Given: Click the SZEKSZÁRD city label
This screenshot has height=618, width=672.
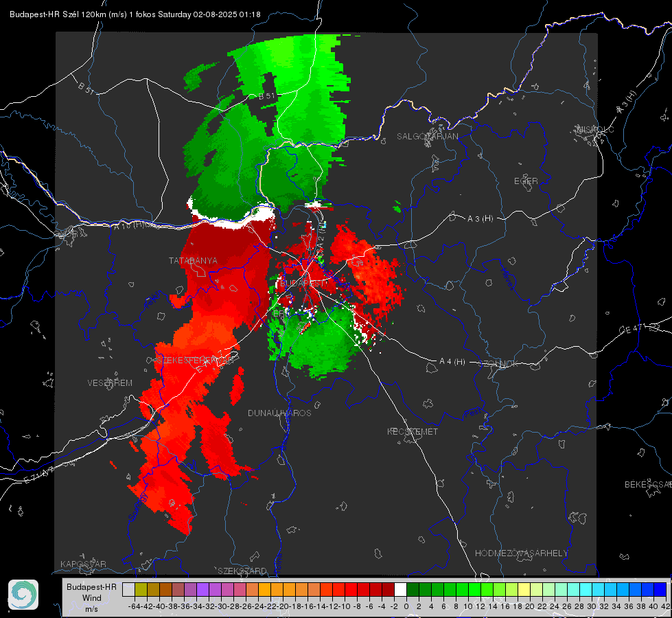Looking at the screenshot, I should tap(242, 571).
